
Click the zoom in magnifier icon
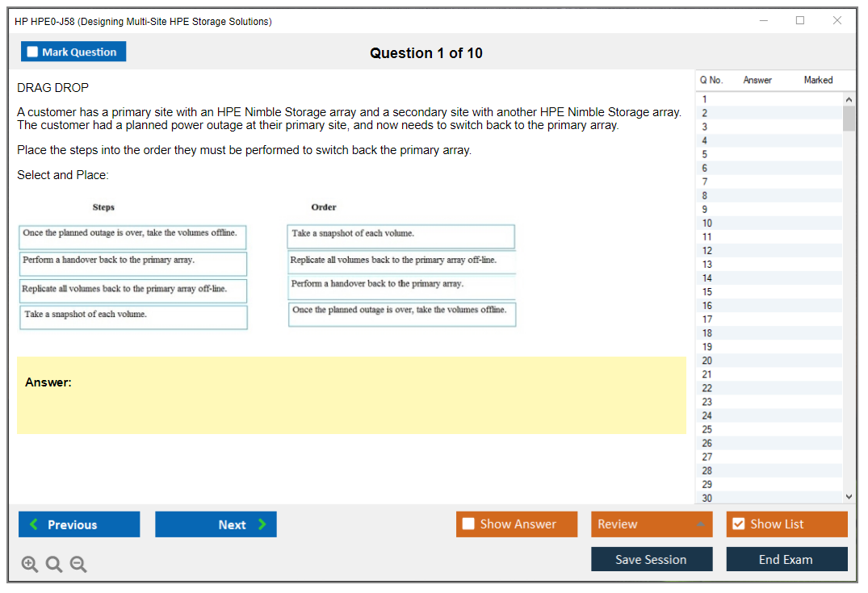pos(30,565)
